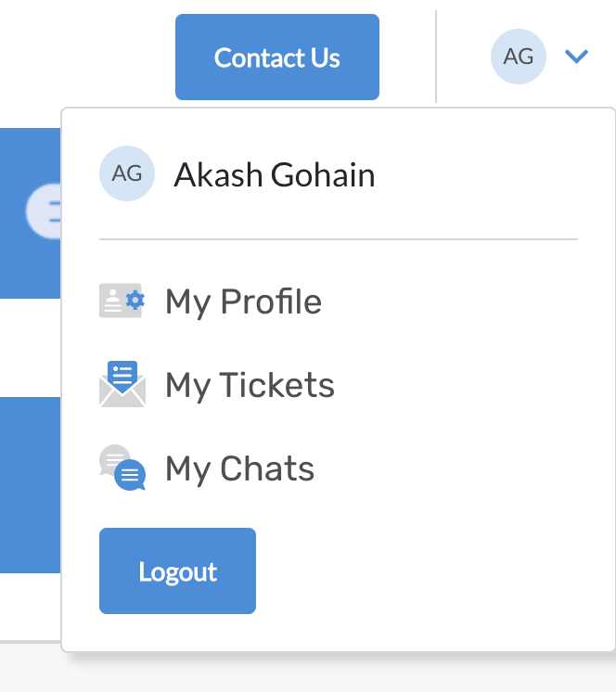Select the Akash Gohain user name
Viewport: 616px width, 692px height.
coord(274,174)
